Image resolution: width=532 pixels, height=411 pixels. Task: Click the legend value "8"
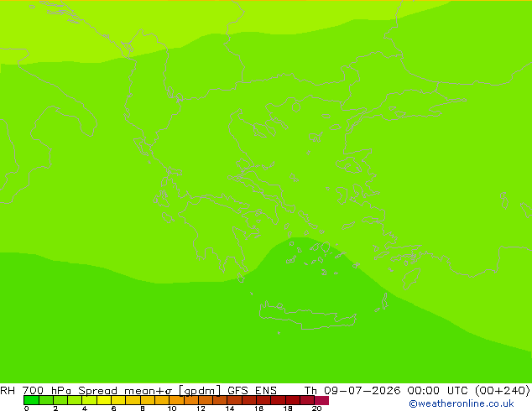(x=143, y=408)
